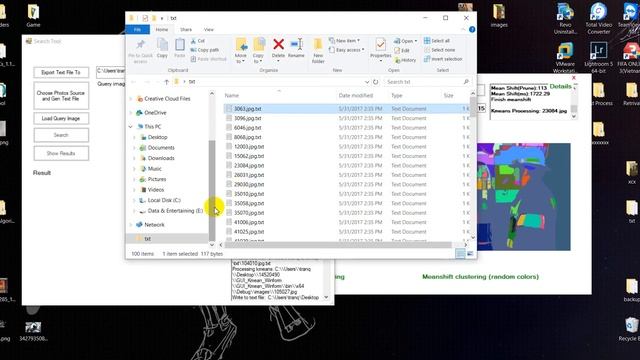Open VMware Workstation desktop shortcut
This screenshot has width=640, height=360.
565,57
